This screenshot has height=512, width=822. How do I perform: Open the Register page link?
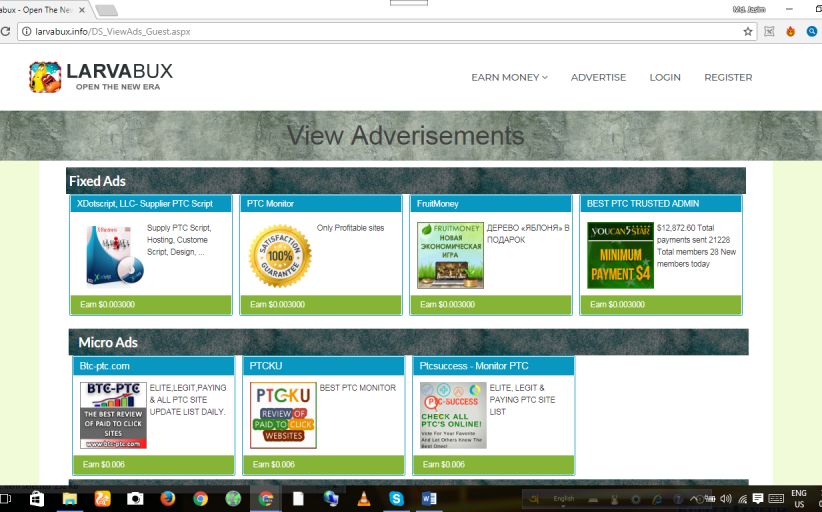coord(728,77)
